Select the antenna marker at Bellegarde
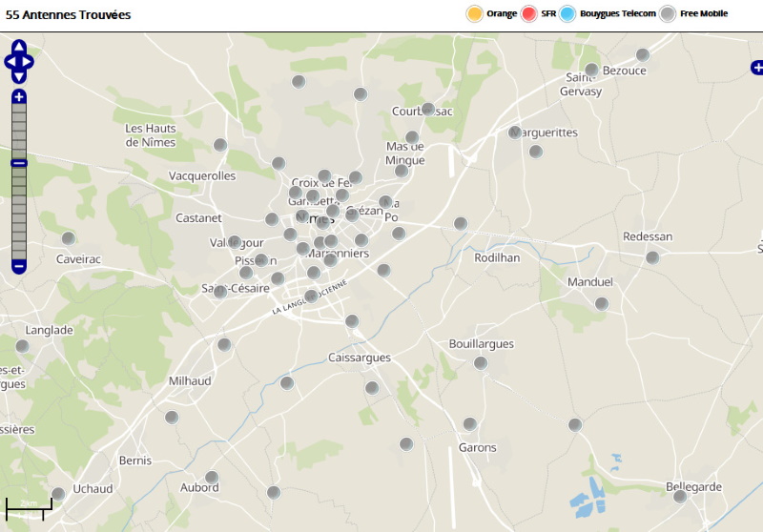The image size is (763, 532). point(680,496)
